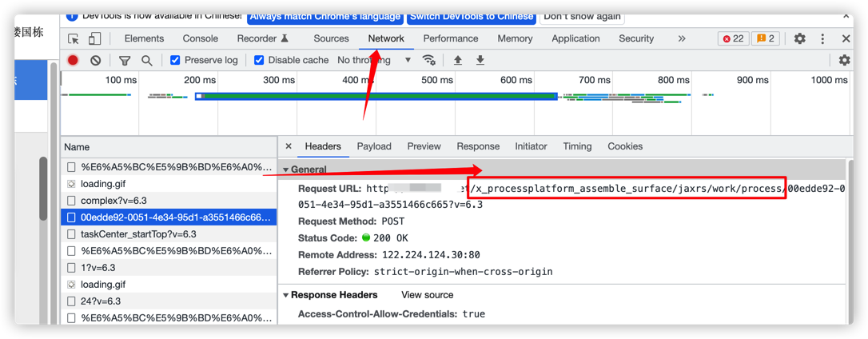
Task: Click Access-Control-Allow-Credentials true value
Action: 473,313
